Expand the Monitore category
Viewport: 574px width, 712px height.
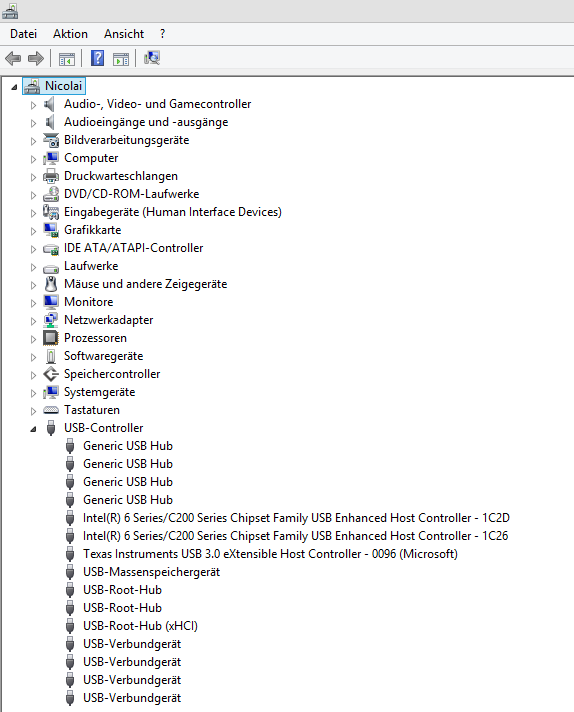(33, 303)
